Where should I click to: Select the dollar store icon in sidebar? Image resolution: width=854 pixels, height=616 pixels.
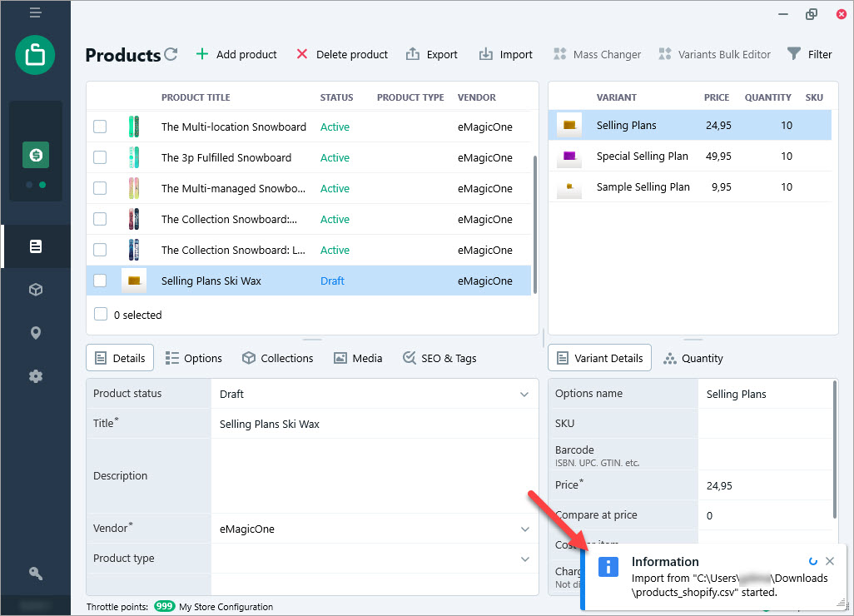(x=36, y=155)
